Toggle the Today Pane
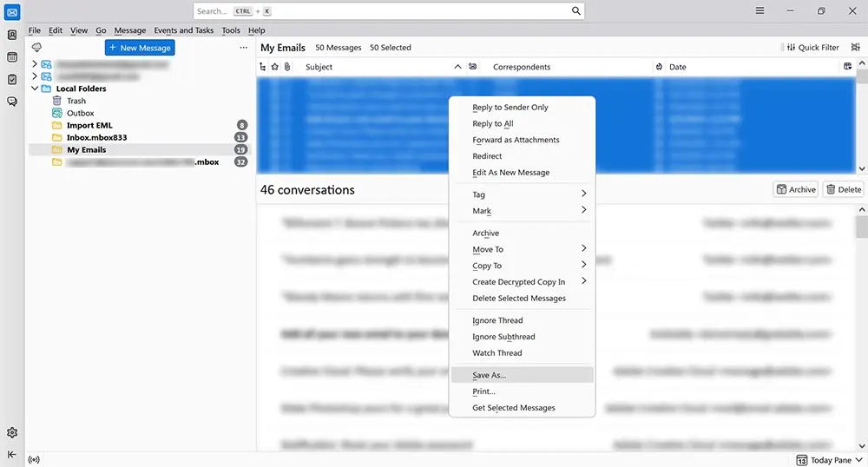This screenshot has width=868, height=467. click(829, 460)
